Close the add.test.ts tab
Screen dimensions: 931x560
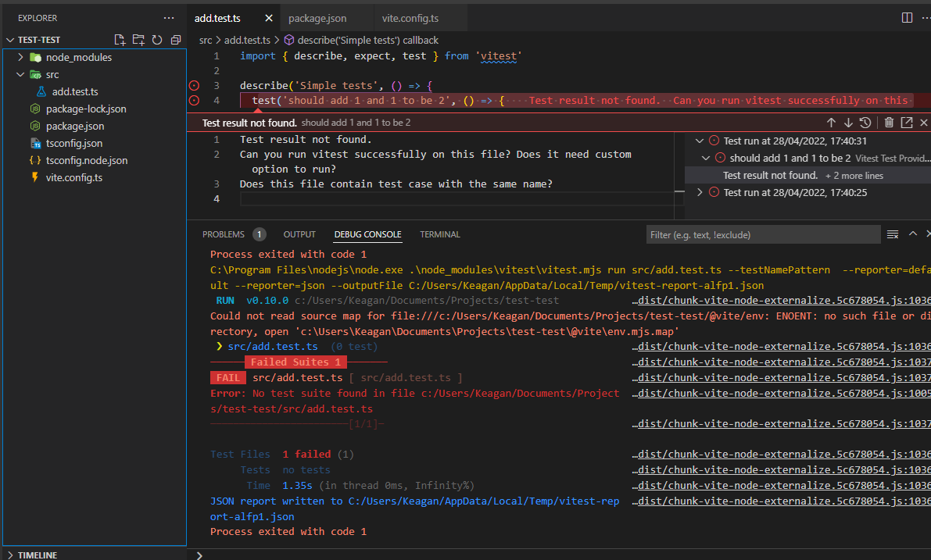pos(268,19)
